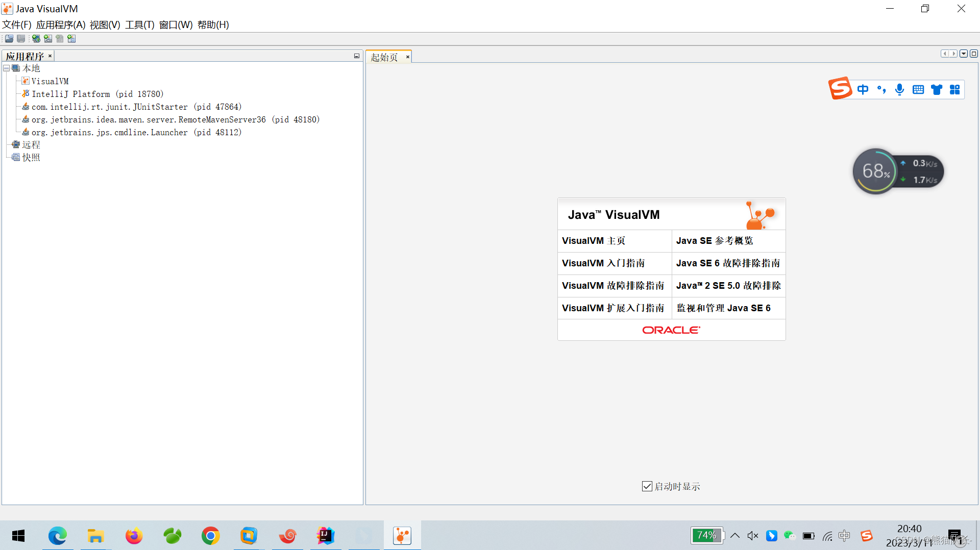980x550 pixels.
Task: Select the 快照 tree node
Action: click(31, 158)
